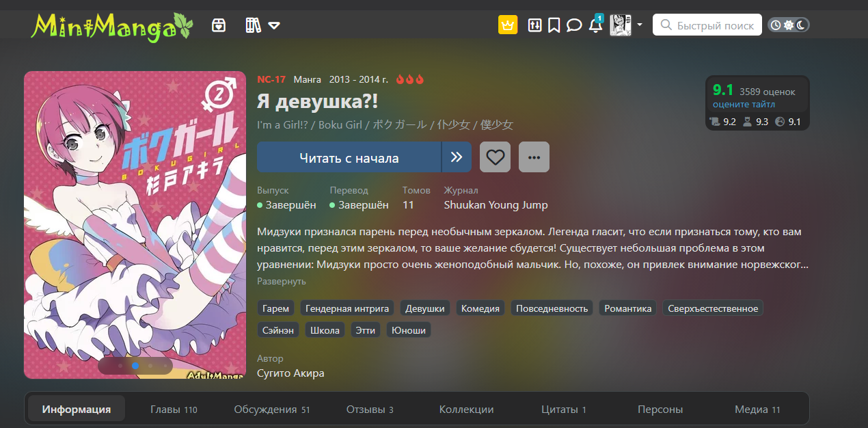
Task: Switch to the Обсуждения tab
Action: click(x=272, y=410)
